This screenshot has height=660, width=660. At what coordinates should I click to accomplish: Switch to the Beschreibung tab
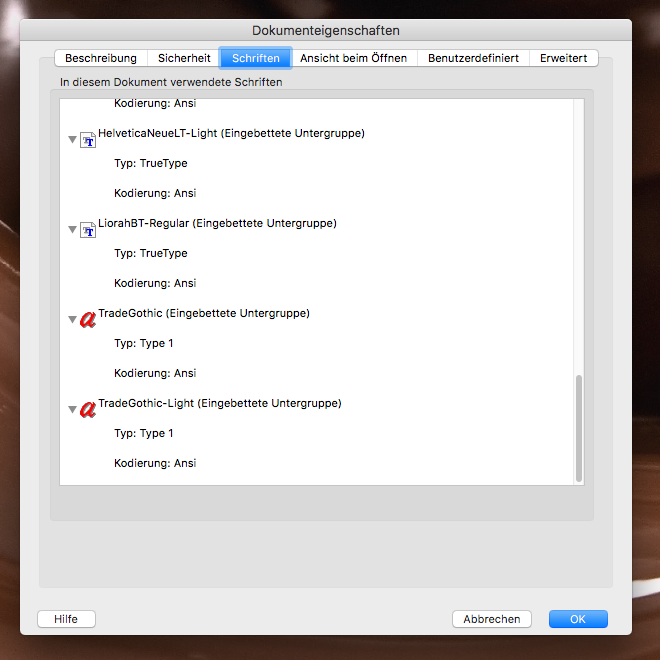point(101,58)
